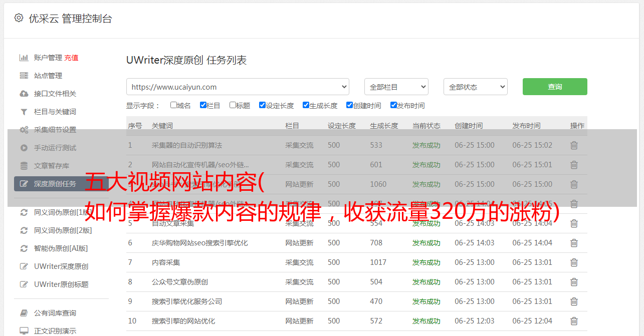The width and height of the screenshot is (644, 336).
Task: Open UWriter深度原创 in the sidebar
Action: coord(61,266)
